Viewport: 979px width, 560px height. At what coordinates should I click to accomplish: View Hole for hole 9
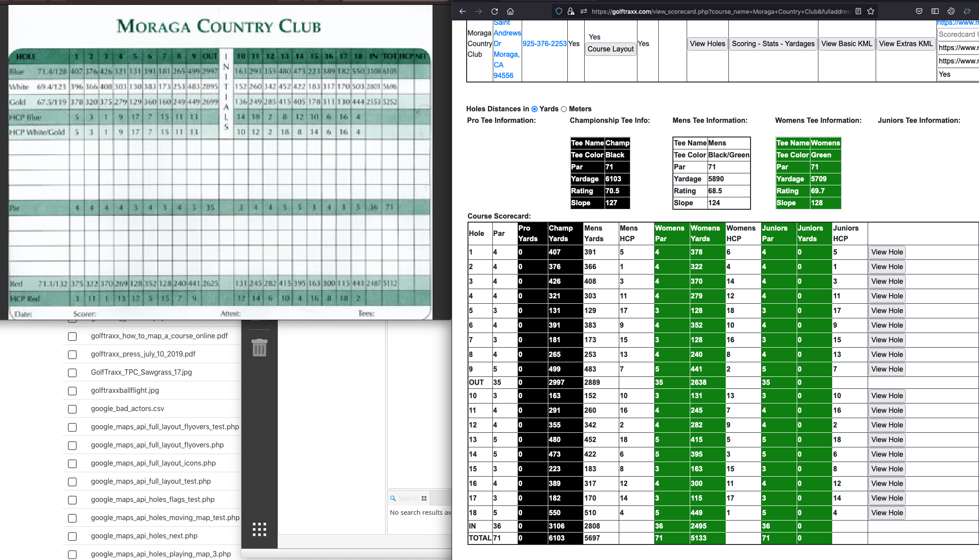point(887,369)
